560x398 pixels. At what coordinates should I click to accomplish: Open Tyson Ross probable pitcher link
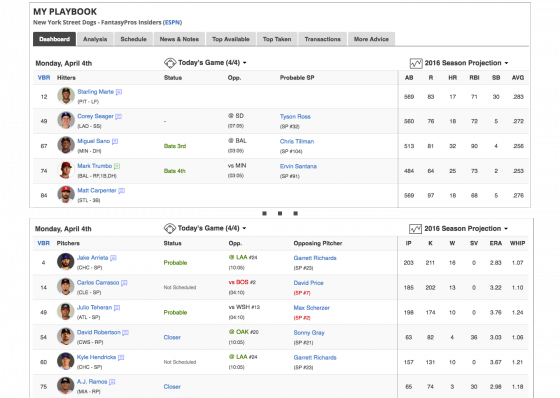tap(295, 116)
